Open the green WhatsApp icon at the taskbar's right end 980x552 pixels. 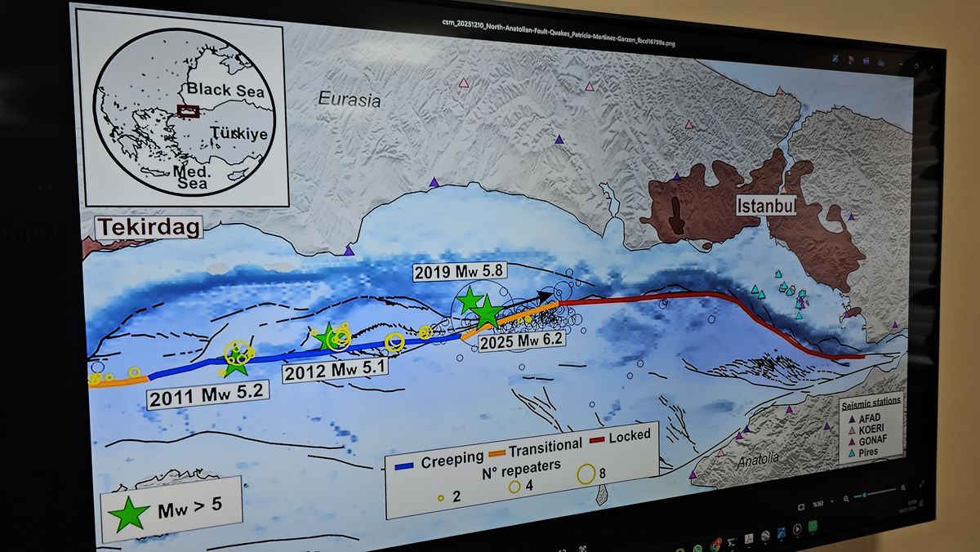click(813, 526)
